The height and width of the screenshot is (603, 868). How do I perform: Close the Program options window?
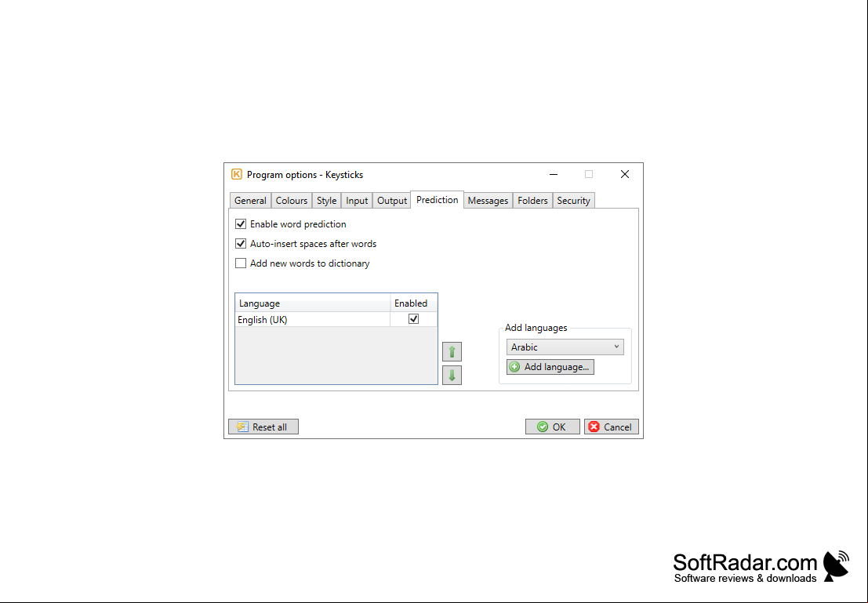point(625,174)
